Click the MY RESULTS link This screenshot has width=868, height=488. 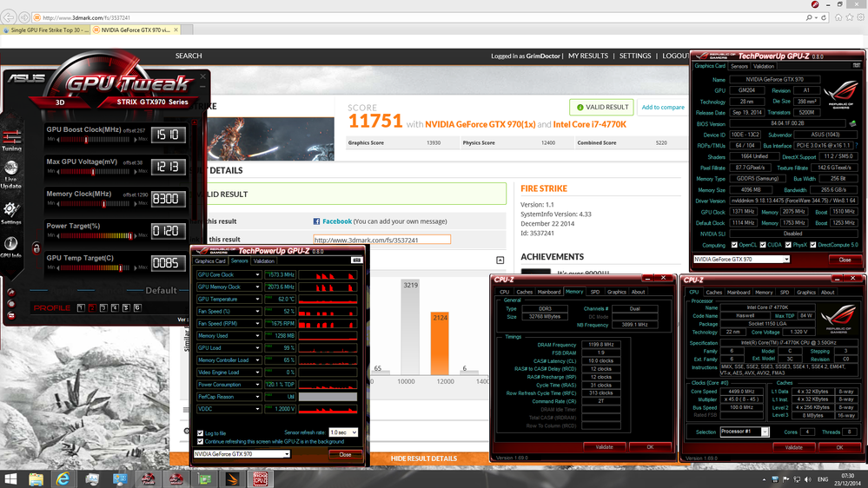click(588, 56)
